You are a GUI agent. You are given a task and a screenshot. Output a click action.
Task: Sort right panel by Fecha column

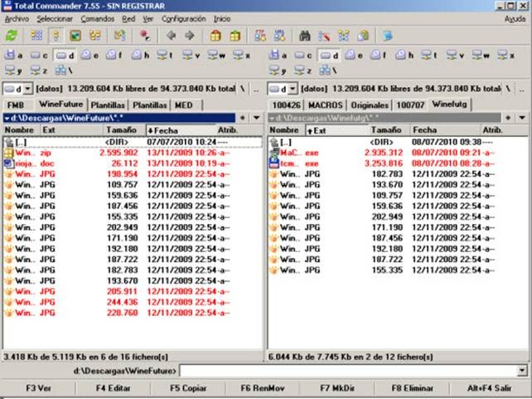[x=445, y=130]
